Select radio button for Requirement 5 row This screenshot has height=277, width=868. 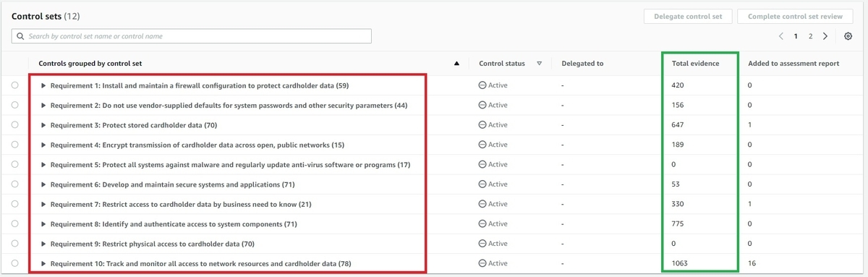15,164
